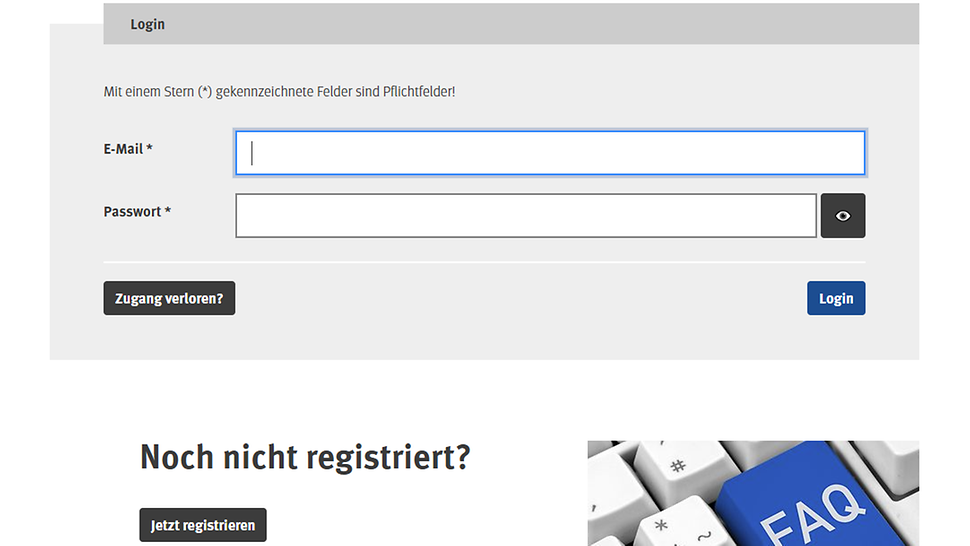Viewport: 970px width, 546px height.
Task: Click into the Passwort input field
Action: 526,216
